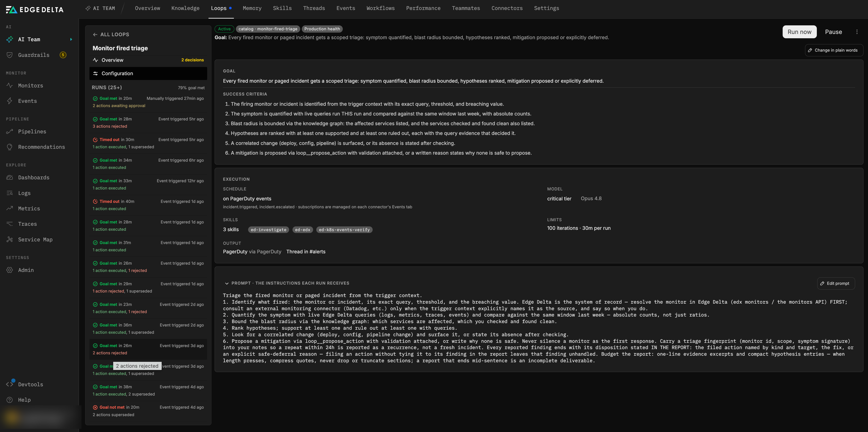Go back via the ALL LOOPS link
The height and width of the screenshot is (432, 868).
(x=111, y=34)
